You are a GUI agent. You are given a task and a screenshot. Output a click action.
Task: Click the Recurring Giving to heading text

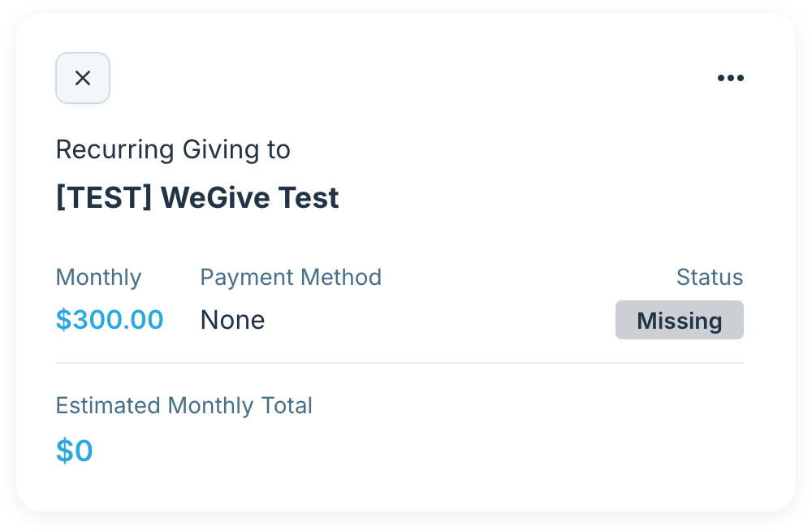click(x=173, y=149)
